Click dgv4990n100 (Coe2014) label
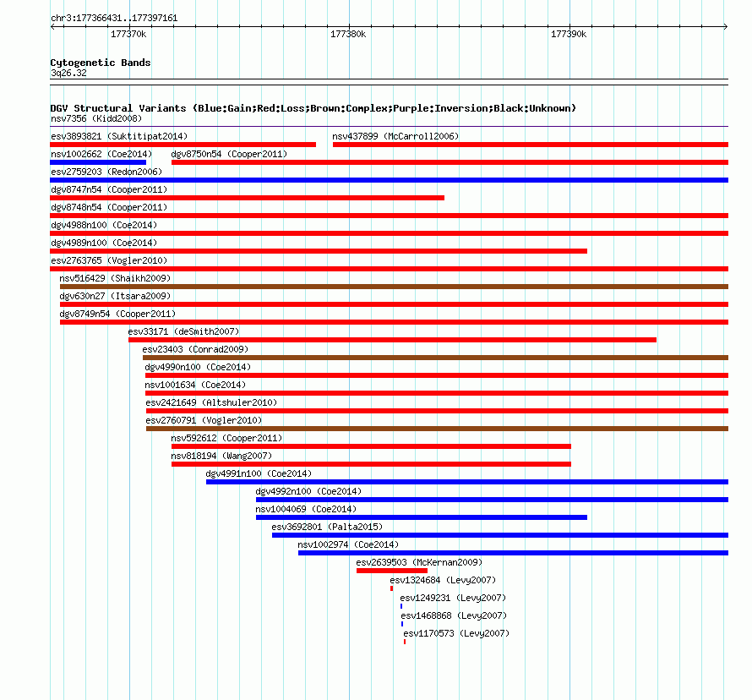The height and width of the screenshot is (700, 752). 198,367
